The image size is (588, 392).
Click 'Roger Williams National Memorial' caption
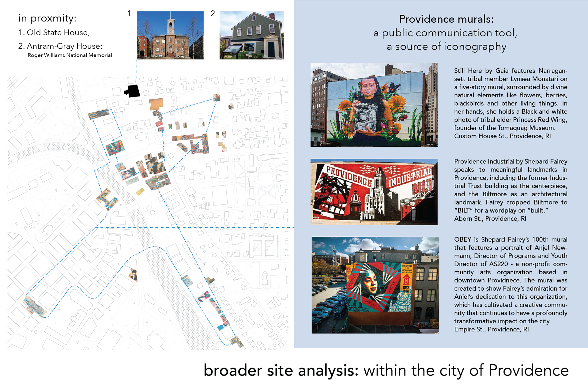point(70,55)
